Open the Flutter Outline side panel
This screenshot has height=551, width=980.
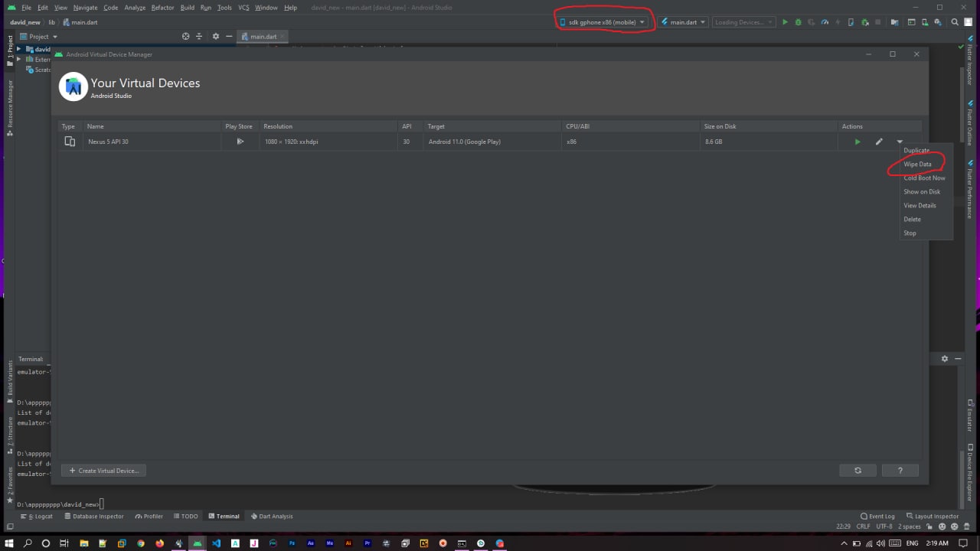[x=969, y=123]
